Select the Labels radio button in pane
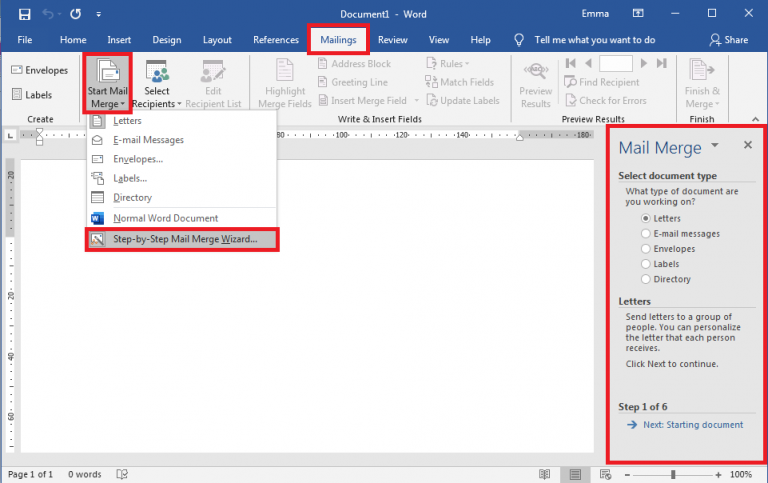Image resolution: width=768 pixels, height=483 pixels. click(646, 264)
